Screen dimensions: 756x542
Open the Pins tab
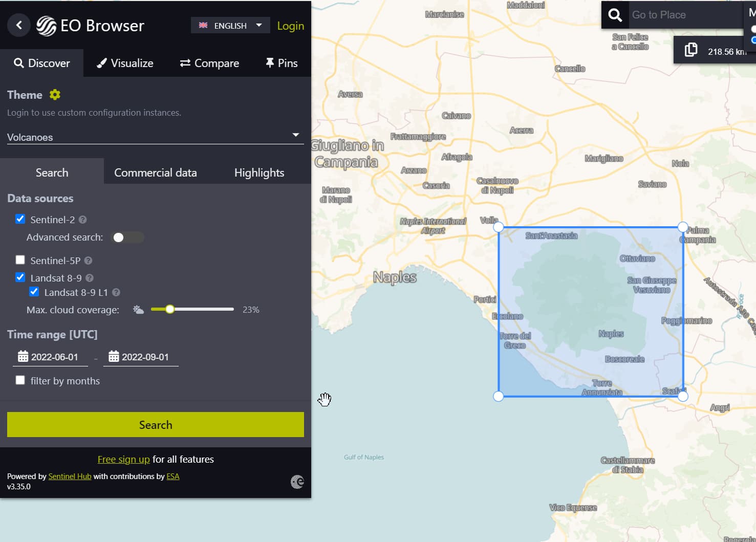tap(282, 63)
